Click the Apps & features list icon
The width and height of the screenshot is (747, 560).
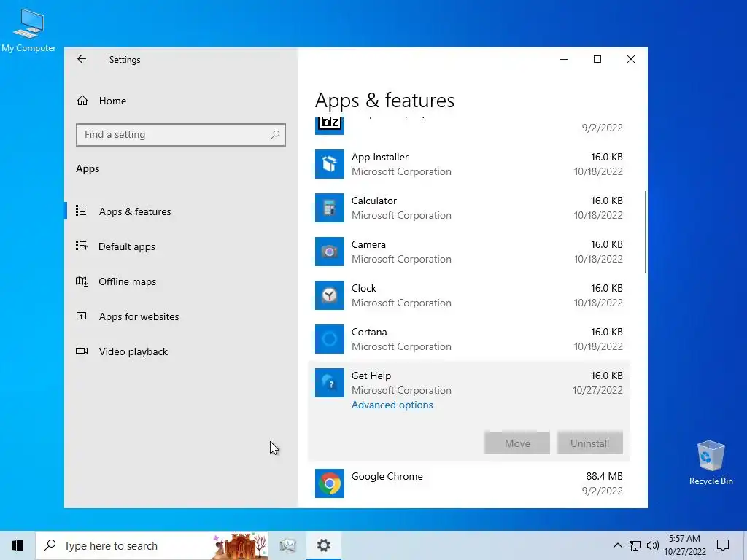(82, 211)
